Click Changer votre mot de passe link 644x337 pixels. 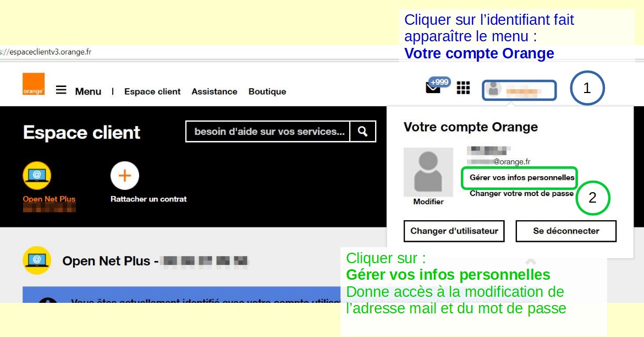click(x=521, y=193)
